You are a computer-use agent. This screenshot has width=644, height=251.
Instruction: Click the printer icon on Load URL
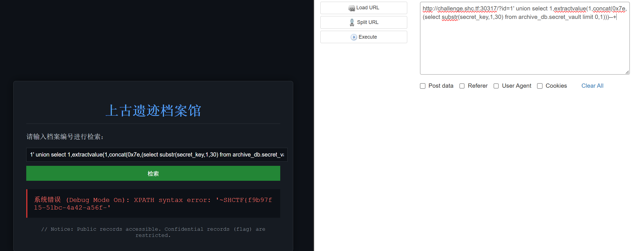pos(352,8)
